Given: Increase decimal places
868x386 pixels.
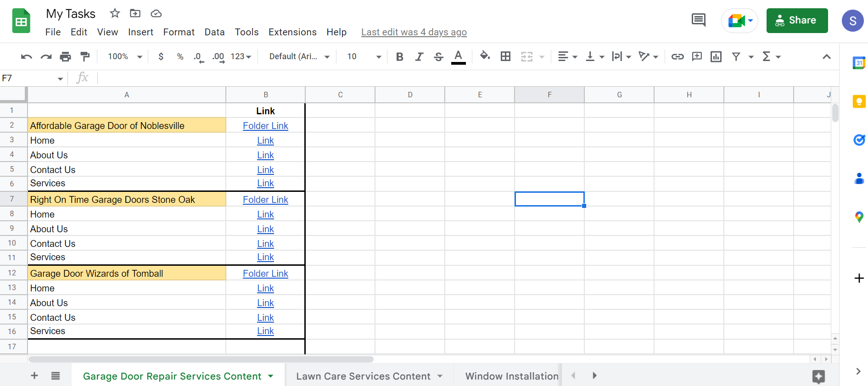Looking at the screenshot, I should [218, 57].
